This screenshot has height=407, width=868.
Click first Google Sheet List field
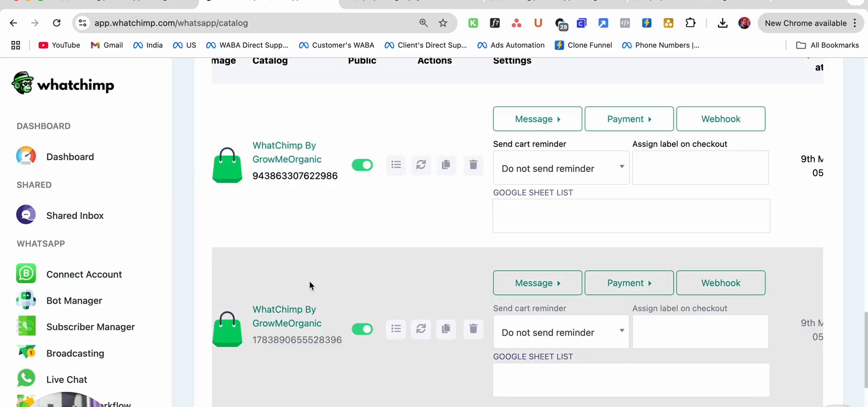[631, 216]
